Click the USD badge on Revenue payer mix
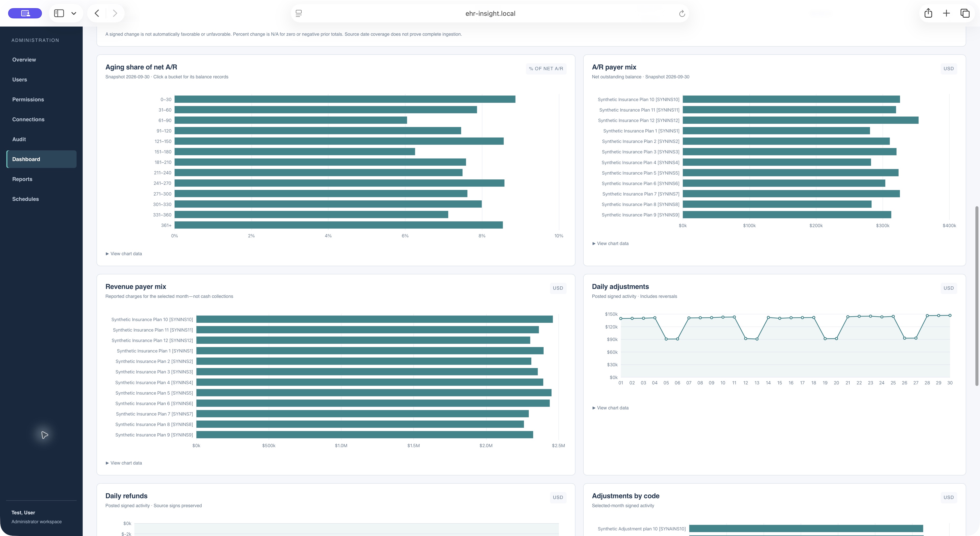The image size is (980, 536). pos(558,288)
